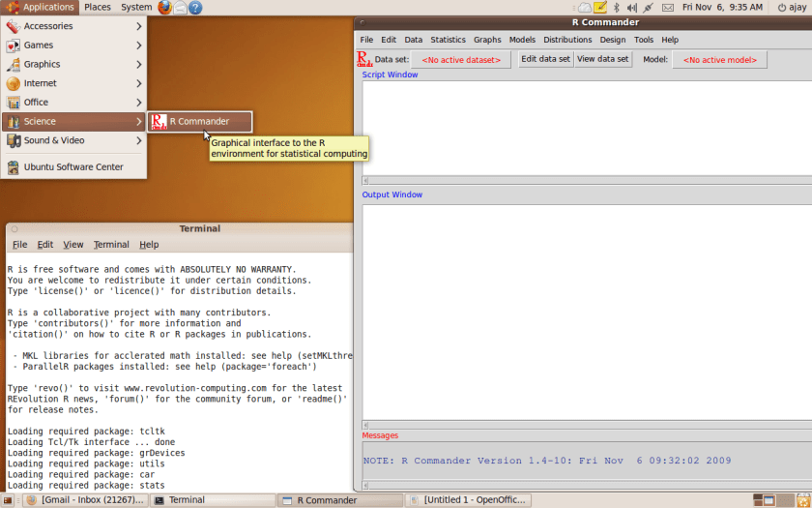The image size is (812, 508).
Task: Click the network connection tray icon
Action: 648,8
